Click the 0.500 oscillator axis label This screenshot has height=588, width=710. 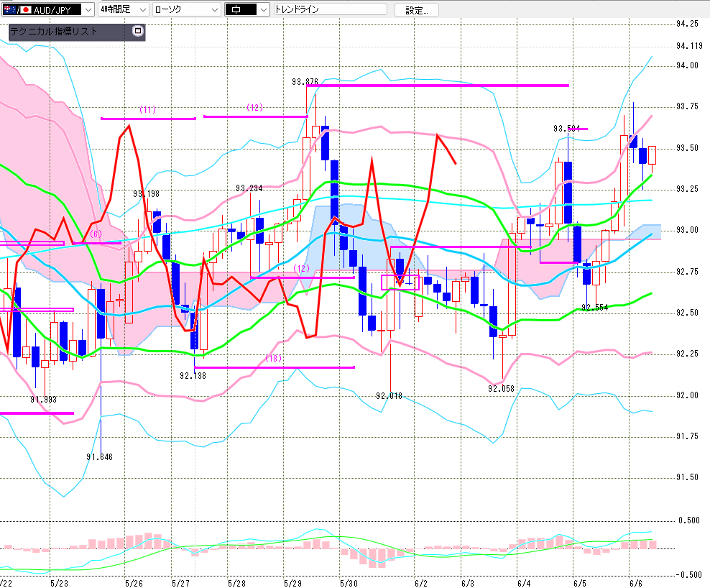click(689, 520)
